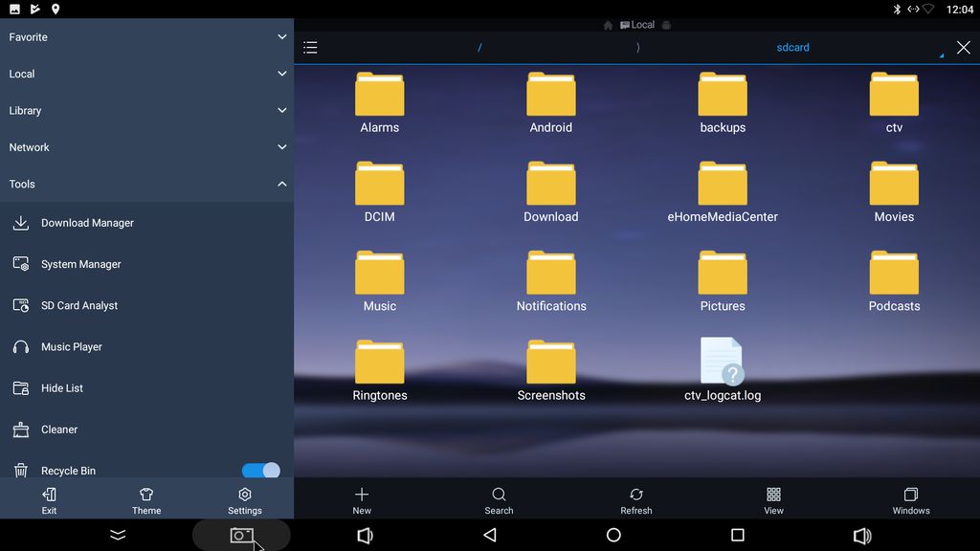Expand the Favorite section
This screenshot has height=551, width=980.
[x=146, y=37]
